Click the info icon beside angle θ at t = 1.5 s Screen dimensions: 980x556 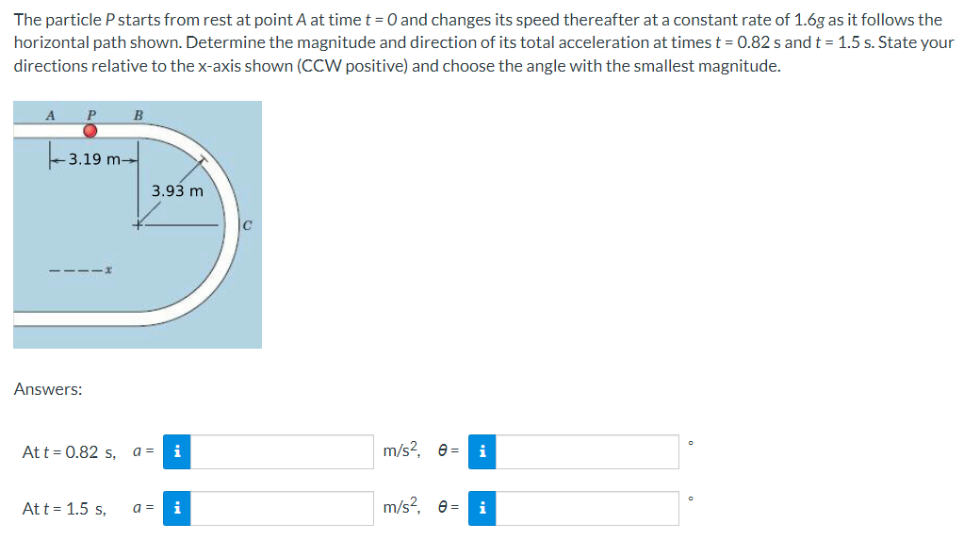tap(482, 508)
